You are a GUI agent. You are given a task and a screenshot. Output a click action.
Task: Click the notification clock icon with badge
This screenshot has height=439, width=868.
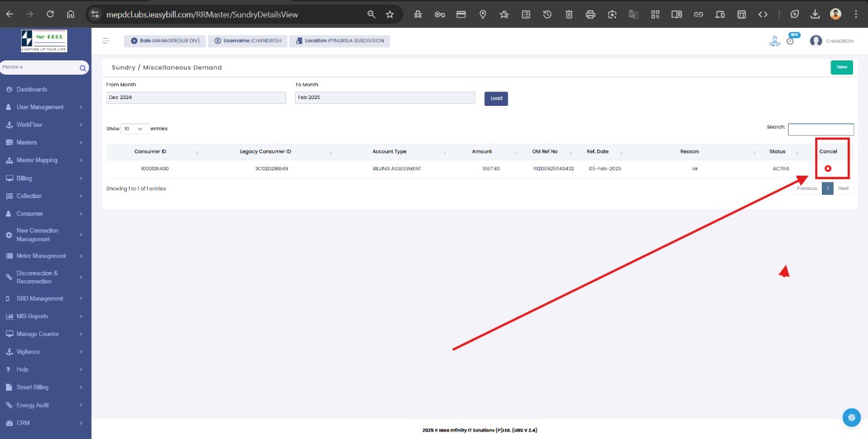(791, 41)
